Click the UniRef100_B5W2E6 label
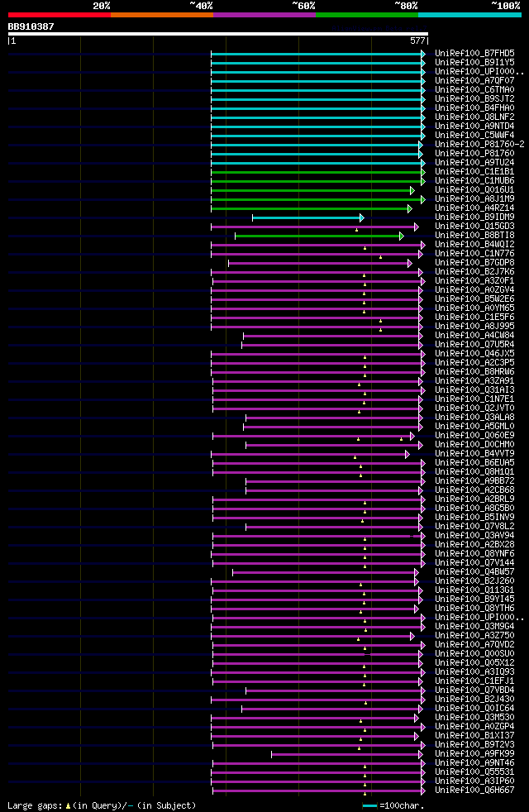 tap(474, 299)
